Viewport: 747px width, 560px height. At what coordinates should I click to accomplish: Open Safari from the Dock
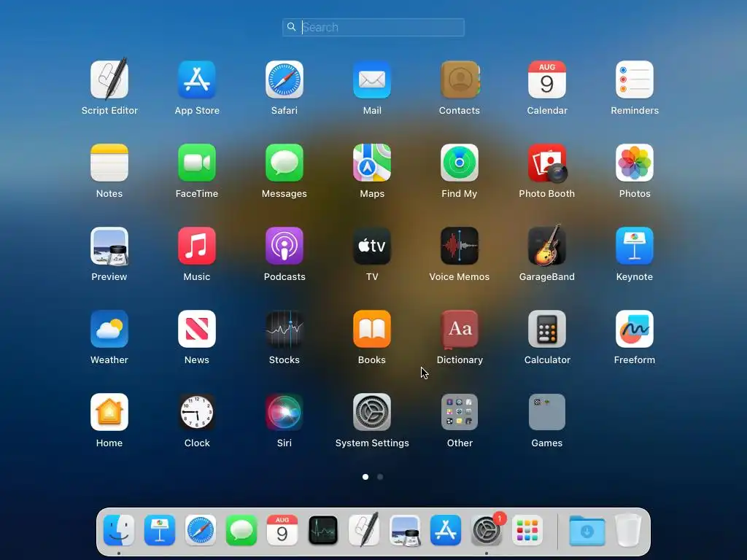pyautogui.click(x=201, y=530)
